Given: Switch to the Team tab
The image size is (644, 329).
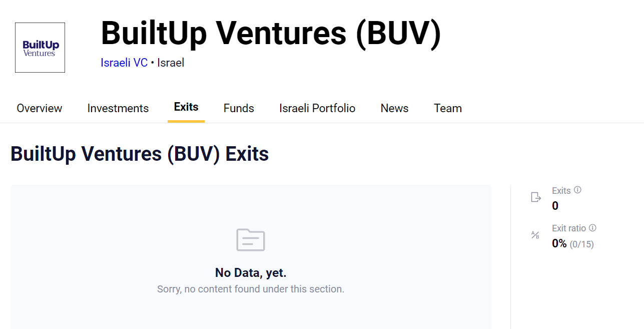Looking at the screenshot, I should point(448,108).
